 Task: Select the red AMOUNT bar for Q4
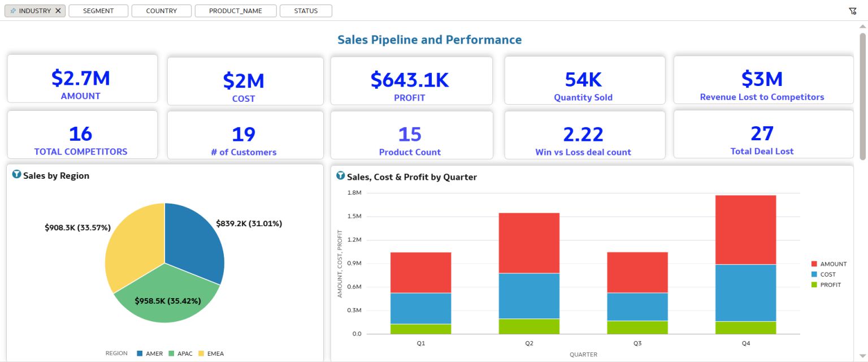(x=745, y=230)
